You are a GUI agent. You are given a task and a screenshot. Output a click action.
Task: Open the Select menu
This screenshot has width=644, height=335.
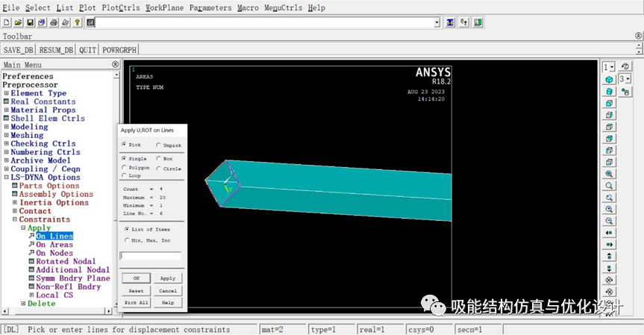[38, 7]
